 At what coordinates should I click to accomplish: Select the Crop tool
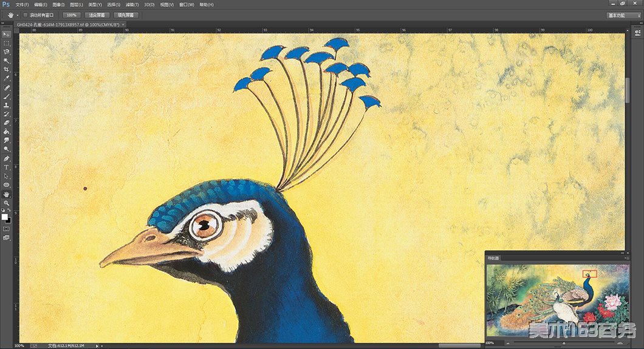(6, 69)
